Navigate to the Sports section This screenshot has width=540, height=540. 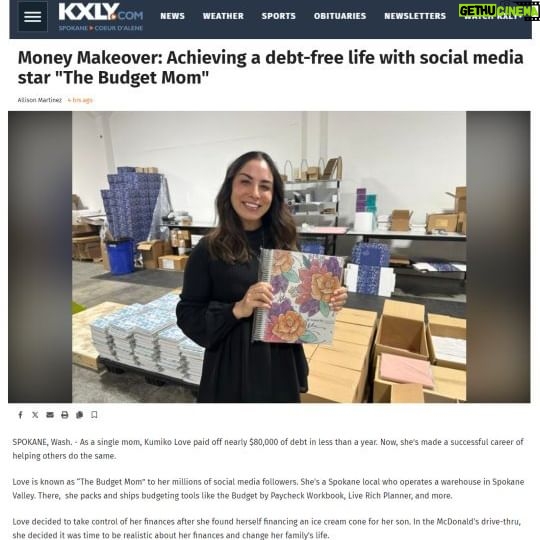coord(278,16)
